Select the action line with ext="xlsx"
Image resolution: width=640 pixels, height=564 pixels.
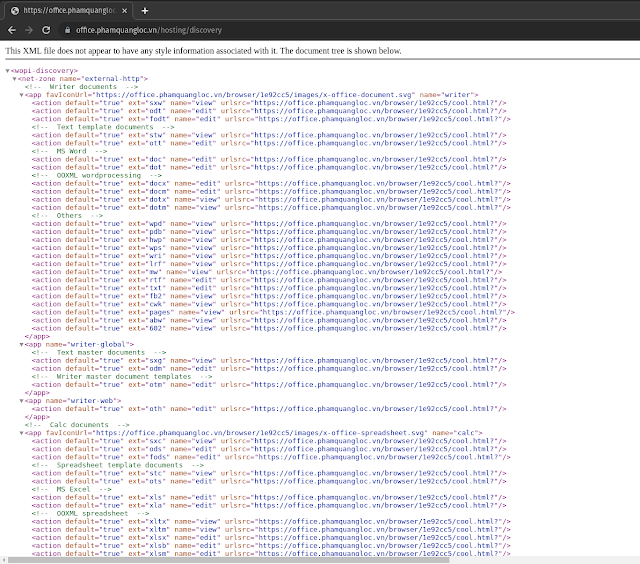[271, 538]
